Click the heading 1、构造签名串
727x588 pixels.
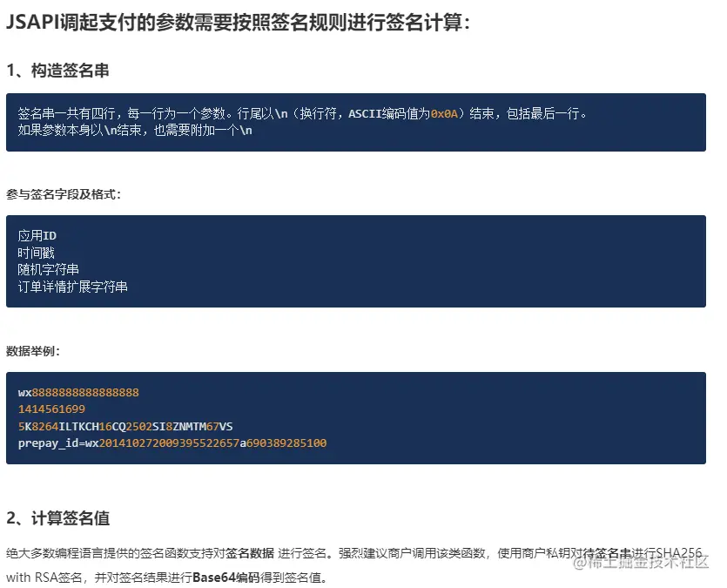(x=58, y=71)
